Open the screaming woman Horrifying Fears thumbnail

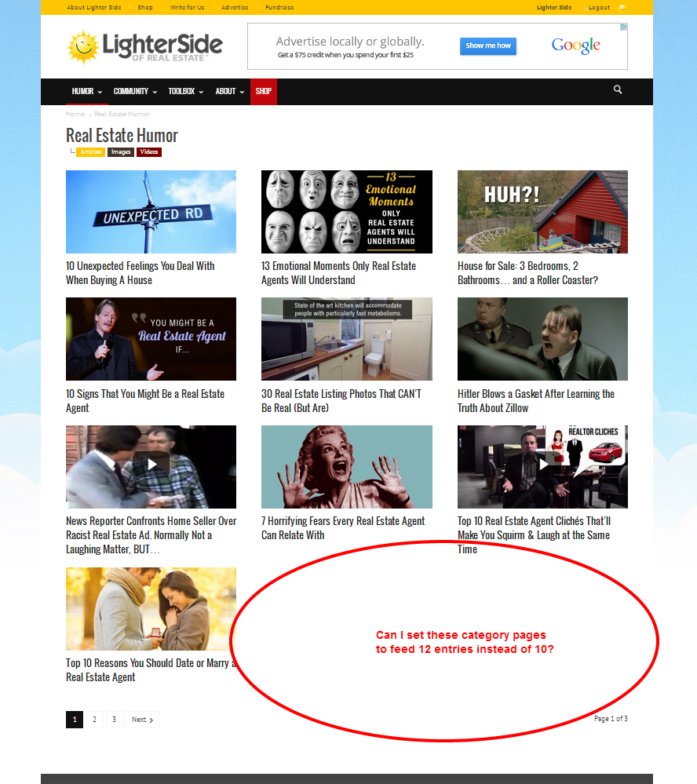(346, 467)
